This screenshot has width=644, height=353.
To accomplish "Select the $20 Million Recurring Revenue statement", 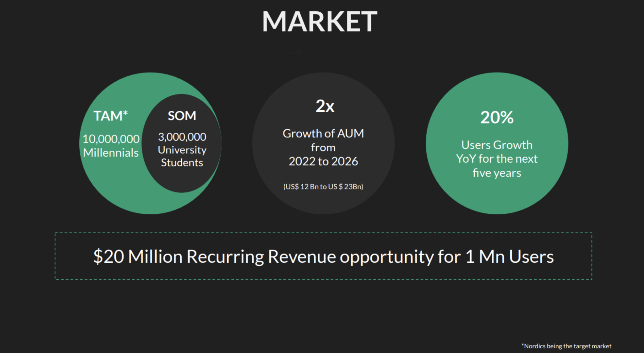I will [324, 256].
